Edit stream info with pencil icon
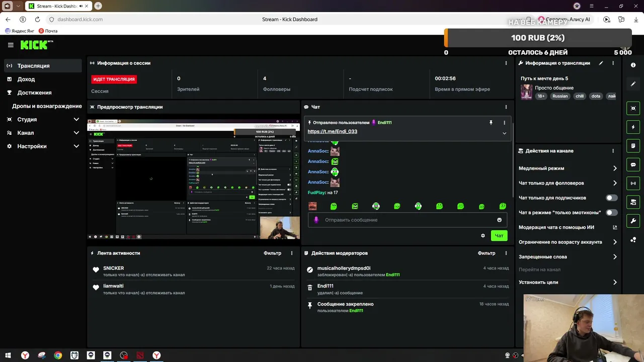This screenshot has height=362, width=644. 601,63
